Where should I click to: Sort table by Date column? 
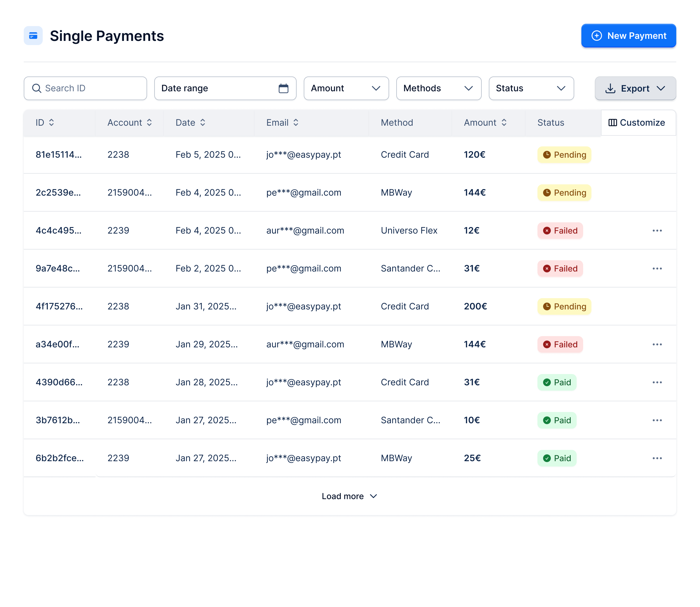coord(202,123)
